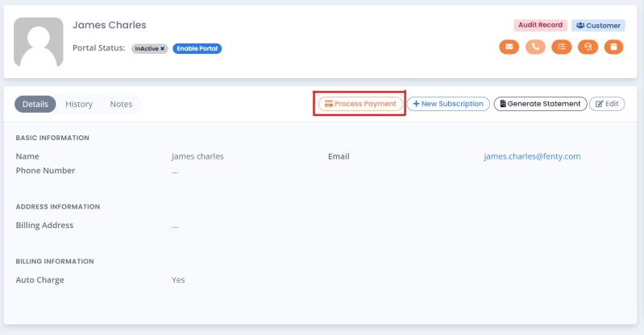Click the 'BILLING INFORMATION' heading
This screenshot has width=644, height=335.
55,262
